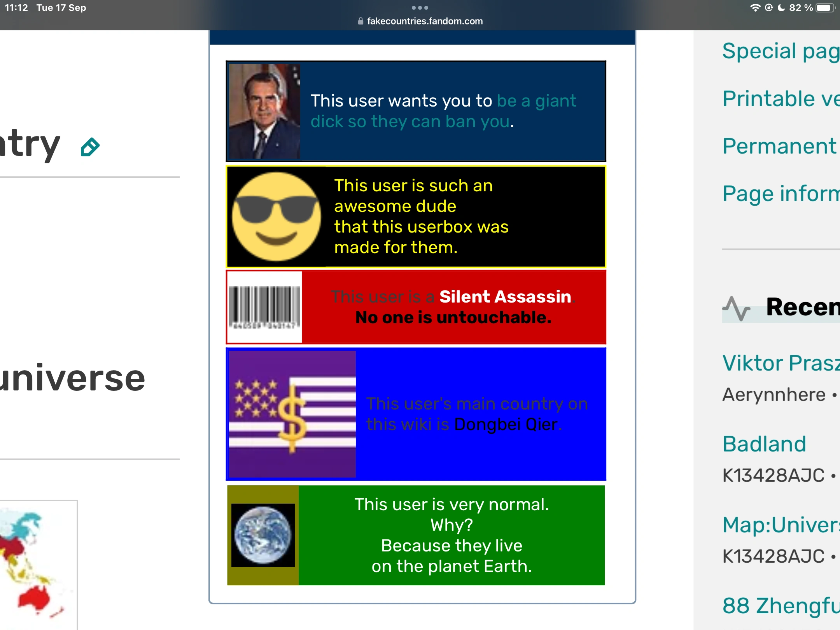Follow the "be a giant" userbox link
840x630 pixels.
536,101
